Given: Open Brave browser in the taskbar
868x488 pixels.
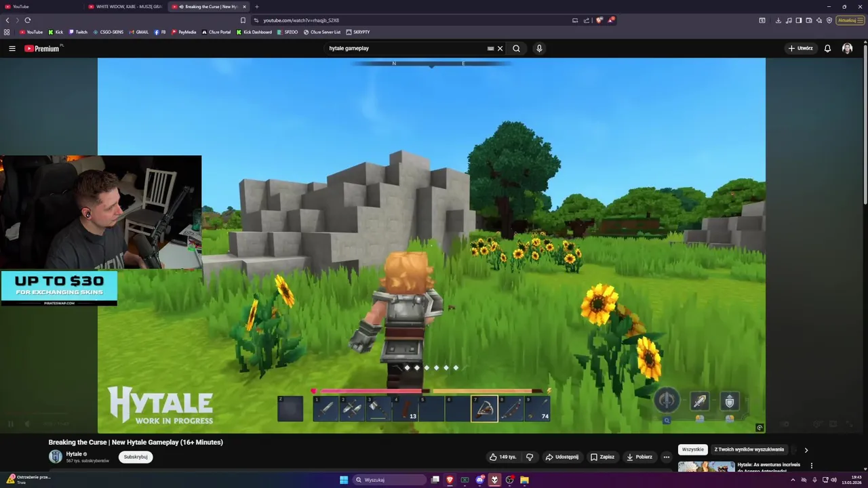Looking at the screenshot, I should coord(450,480).
